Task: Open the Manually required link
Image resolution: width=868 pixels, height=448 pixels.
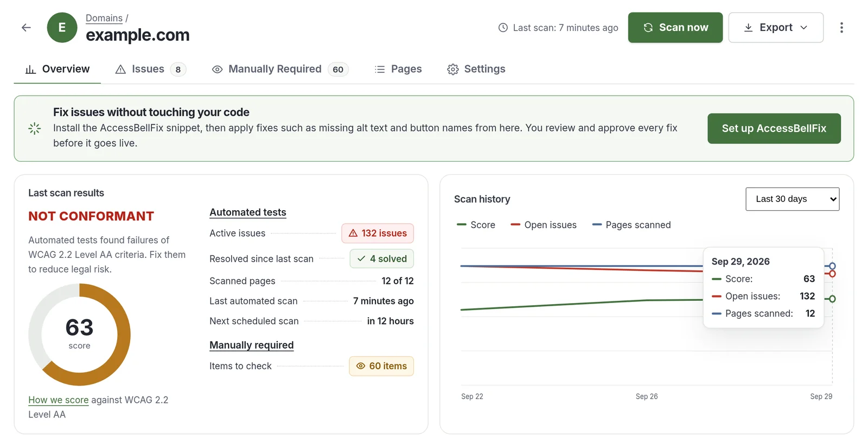Action: tap(252, 345)
